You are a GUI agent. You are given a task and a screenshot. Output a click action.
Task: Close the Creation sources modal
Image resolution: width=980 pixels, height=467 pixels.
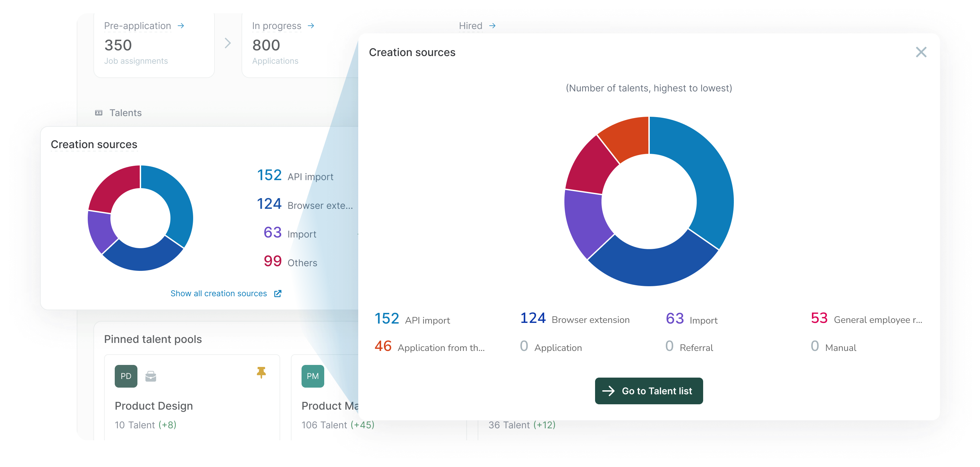point(921,52)
